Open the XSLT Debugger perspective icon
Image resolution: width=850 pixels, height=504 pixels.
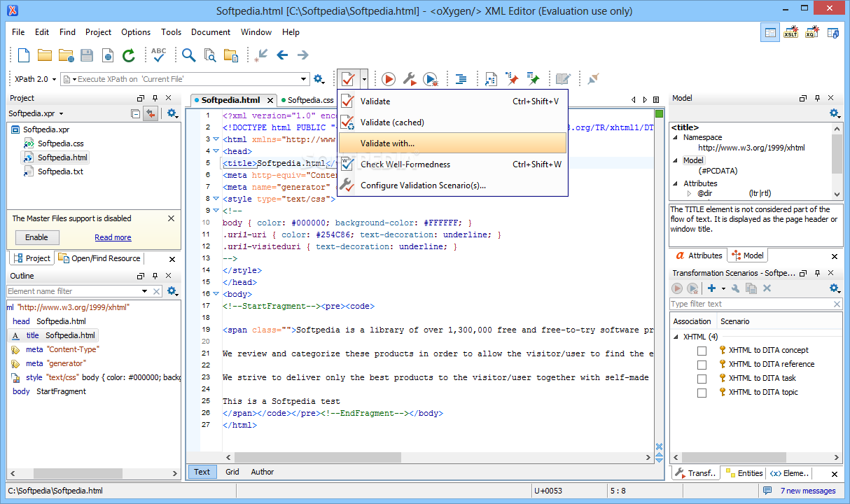(x=790, y=32)
